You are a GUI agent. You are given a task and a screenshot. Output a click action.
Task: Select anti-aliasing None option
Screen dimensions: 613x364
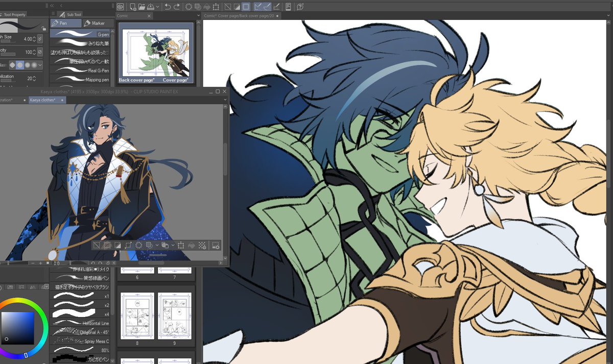click(12, 65)
